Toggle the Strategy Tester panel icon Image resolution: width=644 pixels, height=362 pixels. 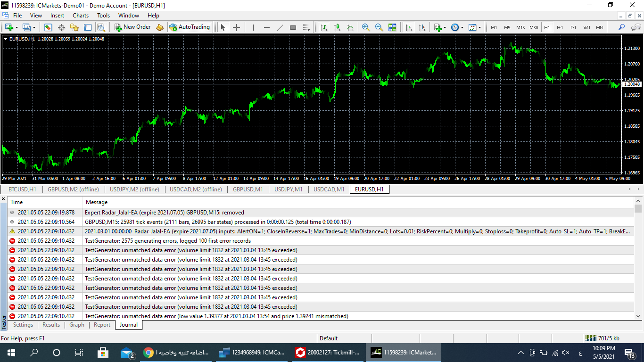tap(101, 27)
